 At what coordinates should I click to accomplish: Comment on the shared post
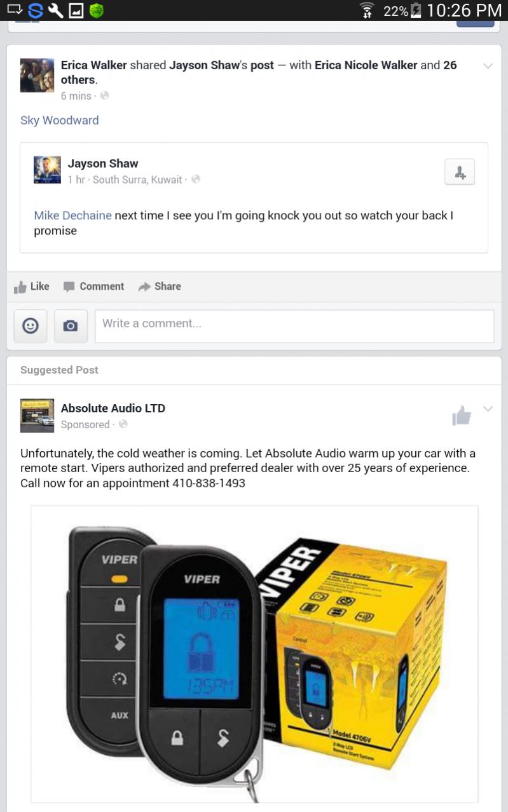coord(93,287)
